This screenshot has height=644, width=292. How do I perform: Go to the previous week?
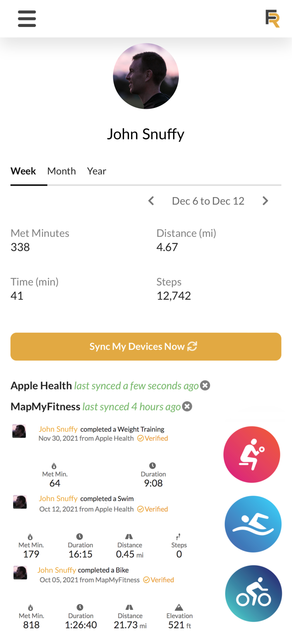click(151, 201)
